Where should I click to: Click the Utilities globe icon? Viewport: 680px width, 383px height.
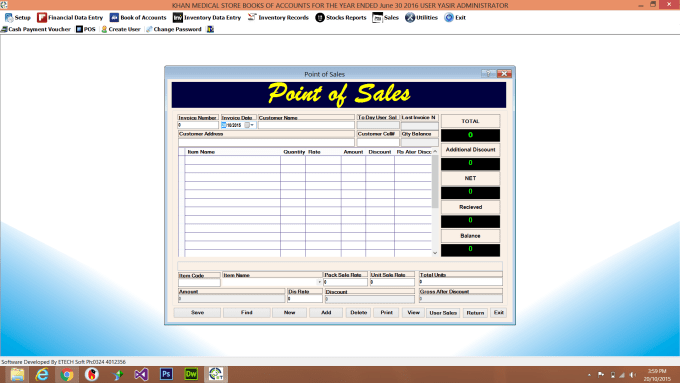(x=410, y=17)
